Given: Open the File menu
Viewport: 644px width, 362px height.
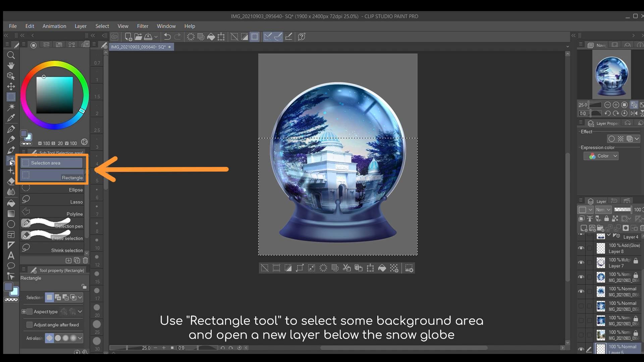Looking at the screenshot, I should point(13,26).
